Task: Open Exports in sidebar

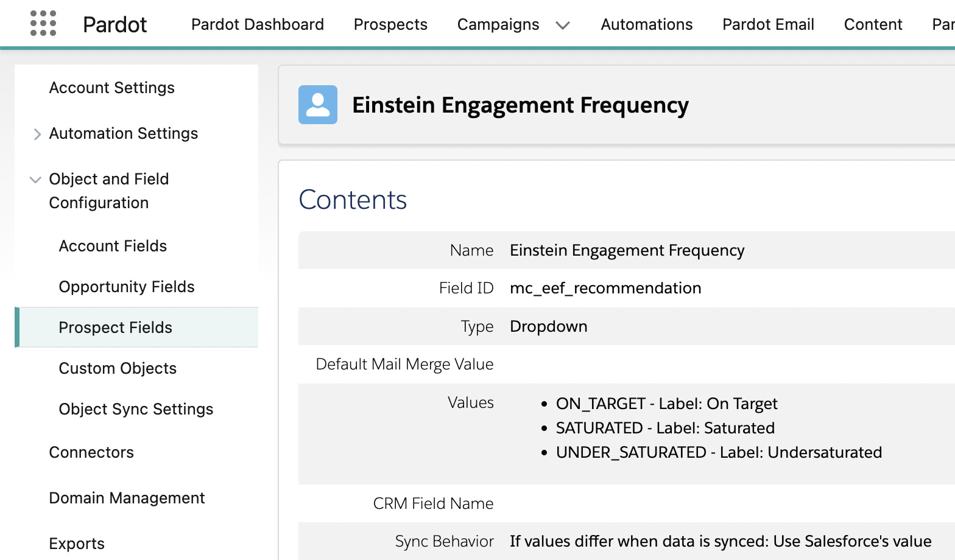Action: 77,544
